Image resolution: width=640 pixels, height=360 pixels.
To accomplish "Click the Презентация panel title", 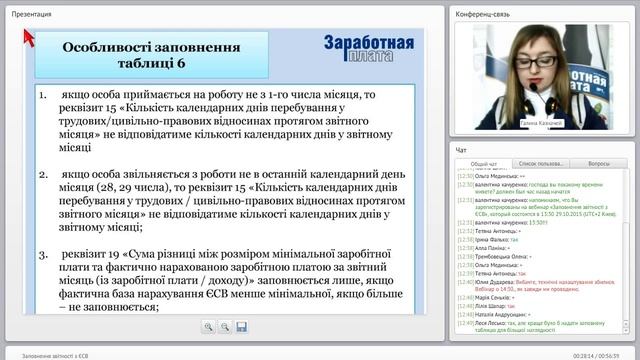I will [31, 14].
